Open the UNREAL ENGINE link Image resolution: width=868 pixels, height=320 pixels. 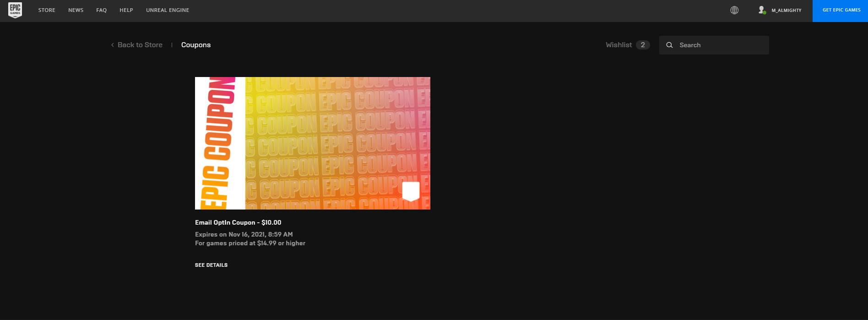(168, 10)
